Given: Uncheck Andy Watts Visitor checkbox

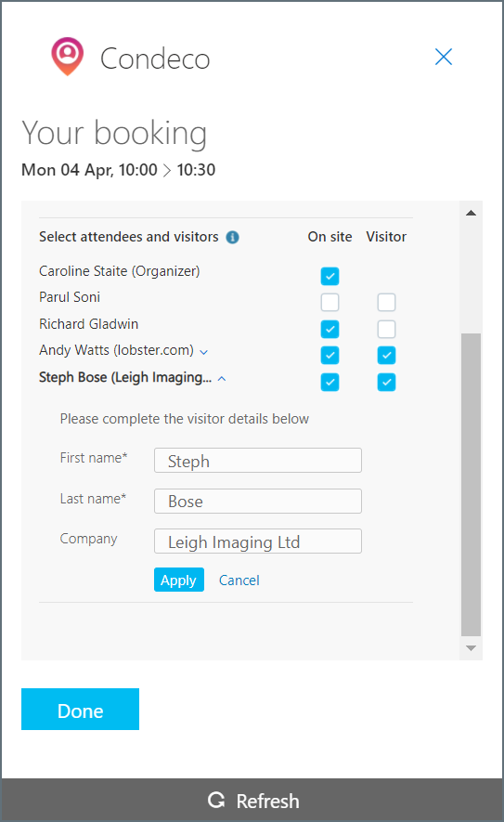Looking at the screenshot, I should tap(387, 356).
